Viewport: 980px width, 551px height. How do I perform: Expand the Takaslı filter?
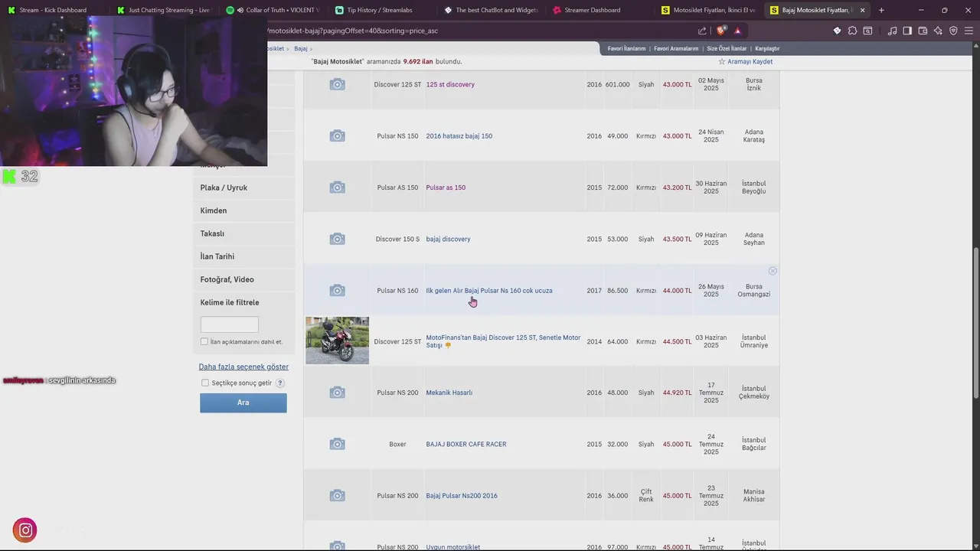[x=243, y=233]
